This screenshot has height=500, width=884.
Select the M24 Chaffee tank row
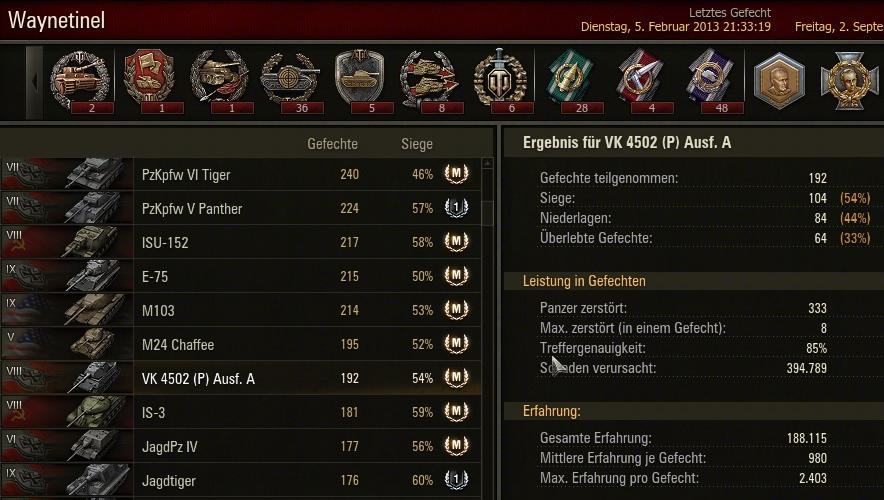click(x=241, y=344)
